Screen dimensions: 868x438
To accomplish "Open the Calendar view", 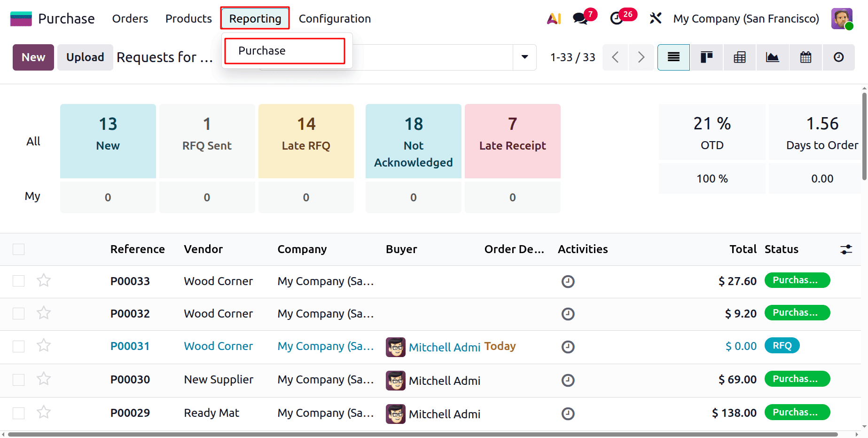I will (805, 57).
